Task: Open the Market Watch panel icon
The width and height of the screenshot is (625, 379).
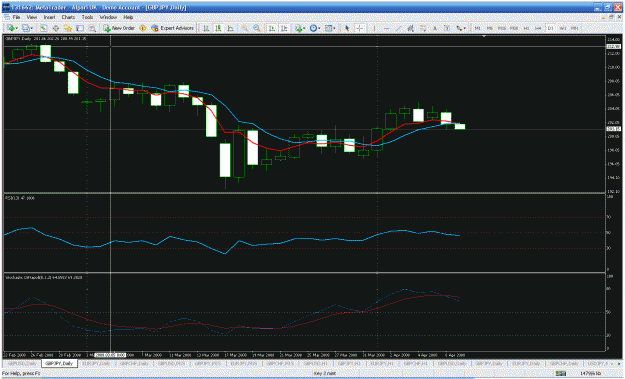Action: tap(43, 28)
